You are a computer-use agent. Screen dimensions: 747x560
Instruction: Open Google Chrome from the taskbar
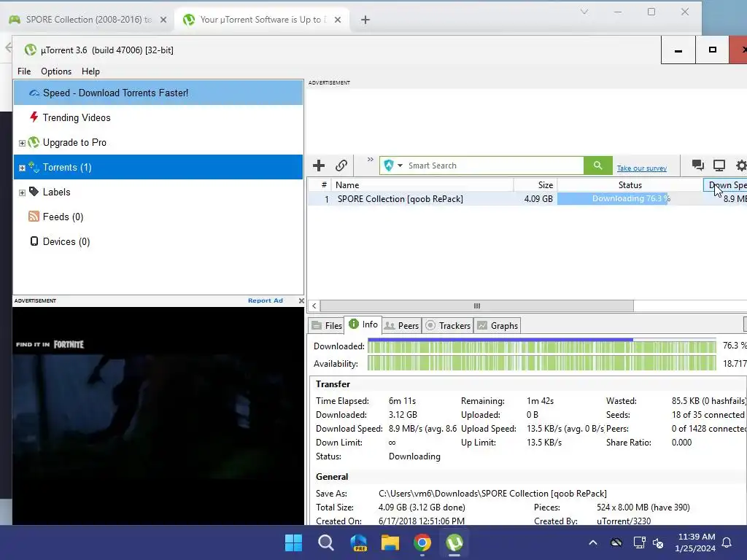tap(422, 542)
